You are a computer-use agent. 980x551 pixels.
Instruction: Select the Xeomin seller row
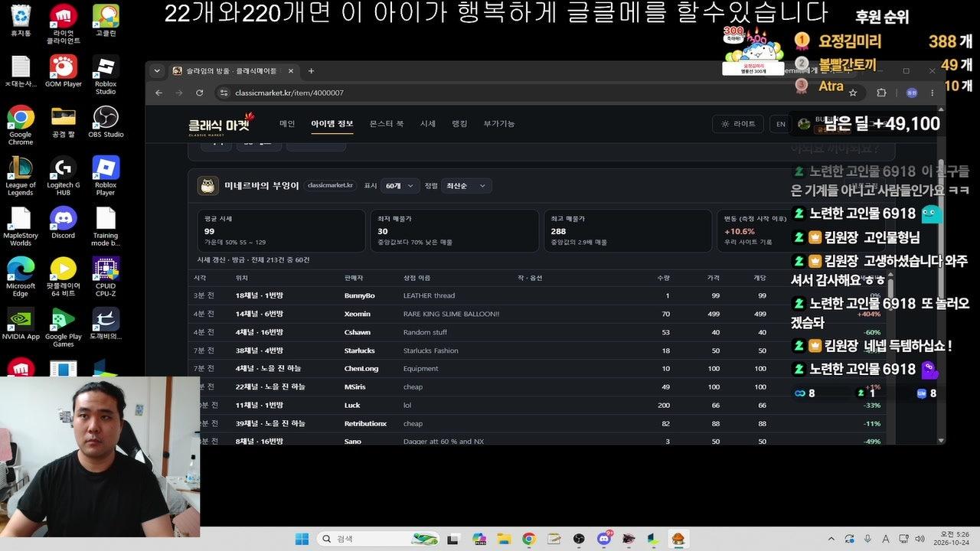[536, 314]
